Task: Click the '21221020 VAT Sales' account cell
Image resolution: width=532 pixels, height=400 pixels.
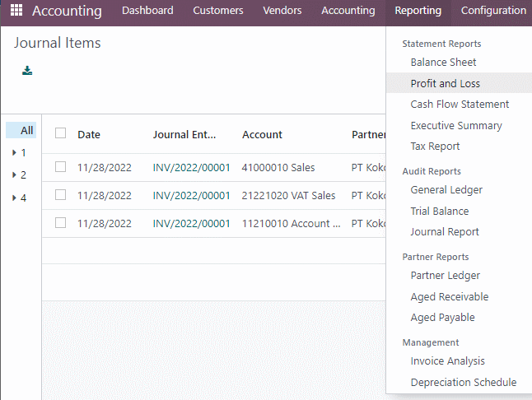Action: click(288, 196)
